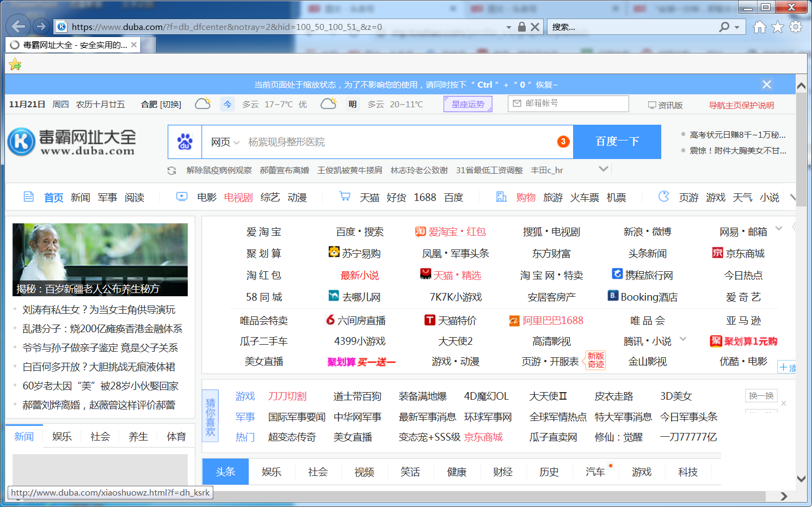
Task: Open 资讯版 via its newspaper icon
Action: pyautogui.click(x=653, y=103)
